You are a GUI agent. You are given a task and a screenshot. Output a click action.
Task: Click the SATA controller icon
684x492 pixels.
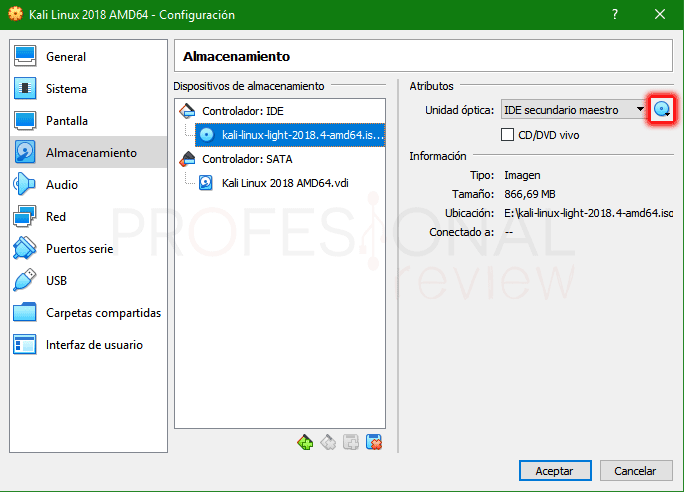click(188, 159)
